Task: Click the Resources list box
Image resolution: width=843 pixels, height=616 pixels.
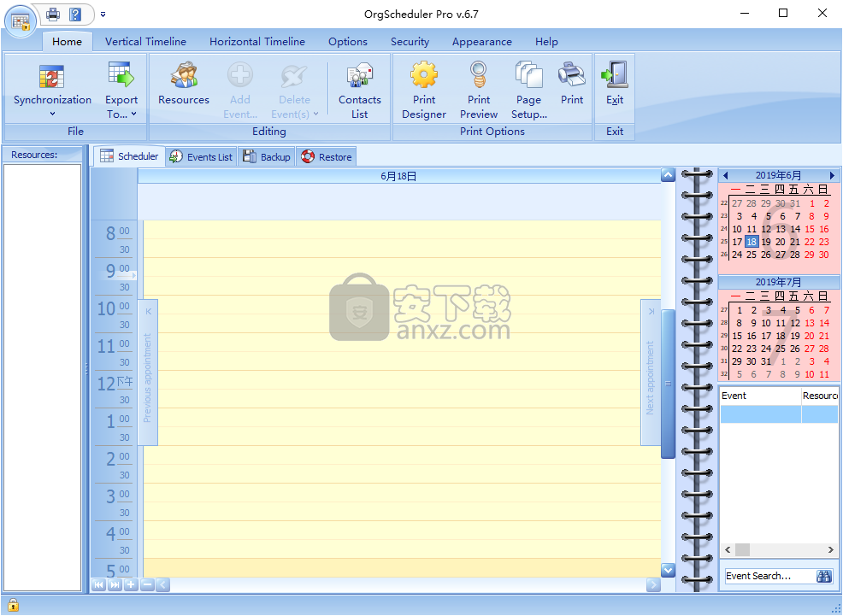Action: tap(42, 378)
